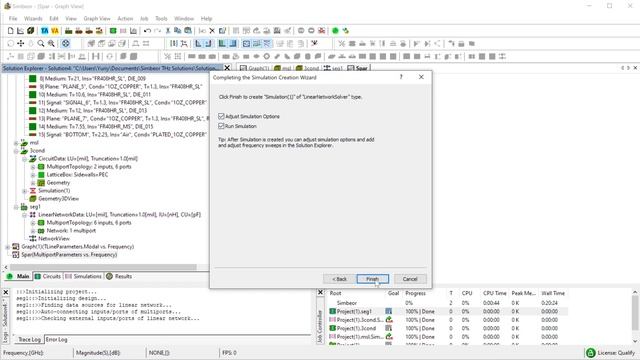Open the Wizards menu
Viewport: 640px width, 360px height.
point(33,18)
